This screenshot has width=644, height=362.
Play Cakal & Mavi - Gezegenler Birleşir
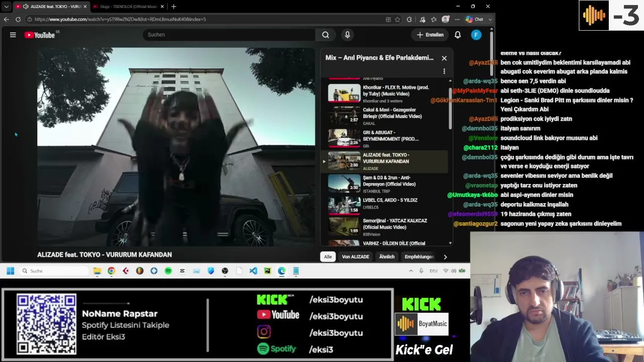(x=386, y=116)
